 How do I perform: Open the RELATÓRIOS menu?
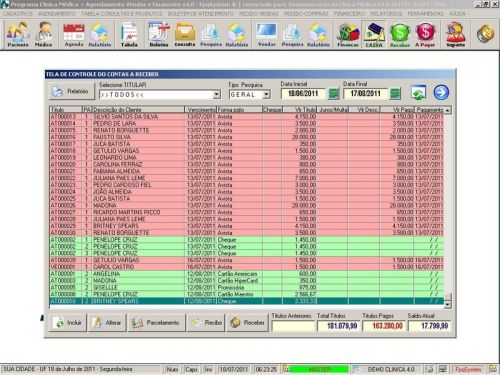386,14
